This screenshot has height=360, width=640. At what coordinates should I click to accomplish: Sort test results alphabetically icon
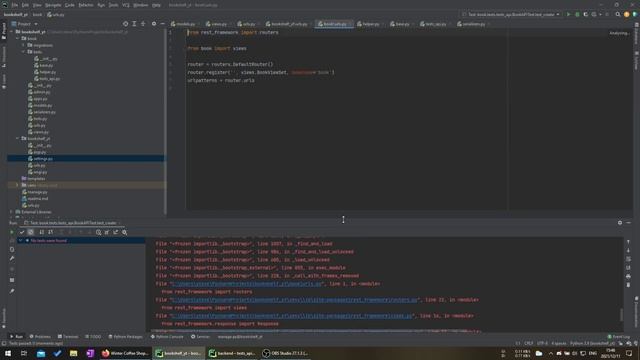42,232
